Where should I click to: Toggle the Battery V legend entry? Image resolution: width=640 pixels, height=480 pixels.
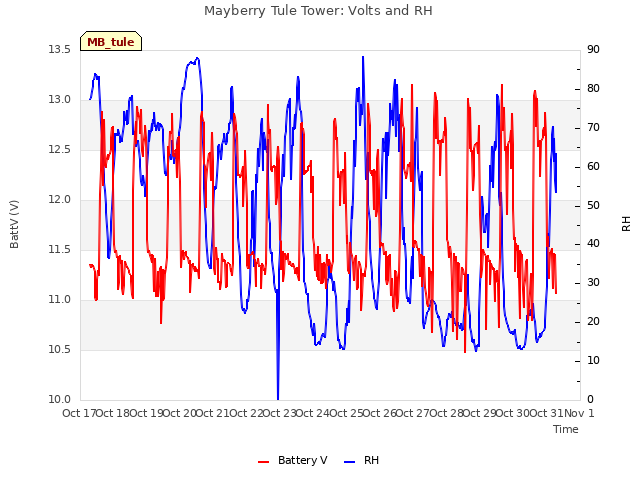pos(292,460)
